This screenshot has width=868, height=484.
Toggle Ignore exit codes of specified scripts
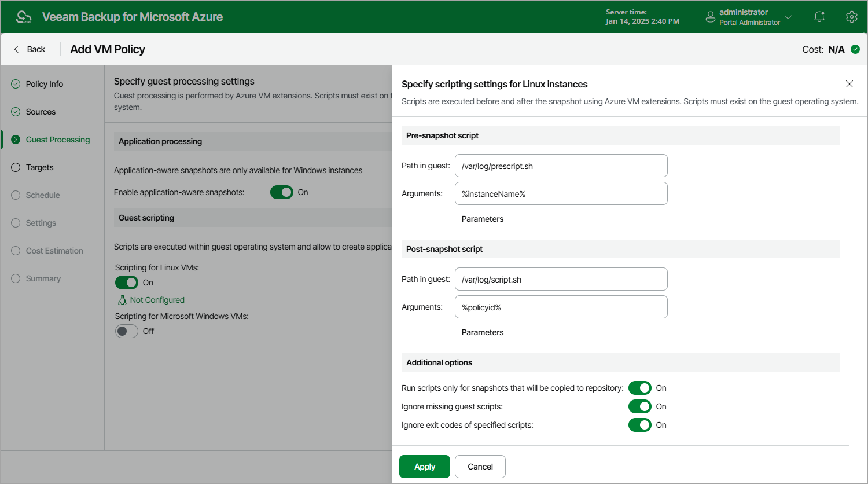pos(640,425)
